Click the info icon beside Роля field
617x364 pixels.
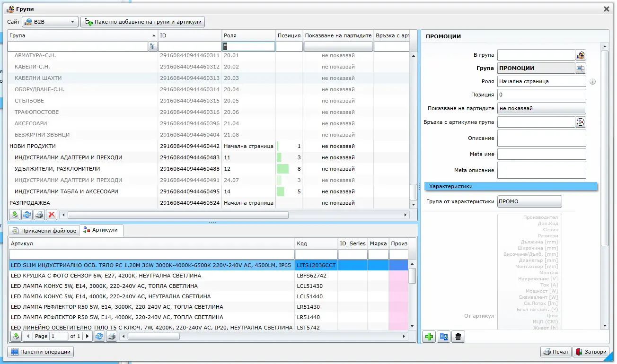592,81
